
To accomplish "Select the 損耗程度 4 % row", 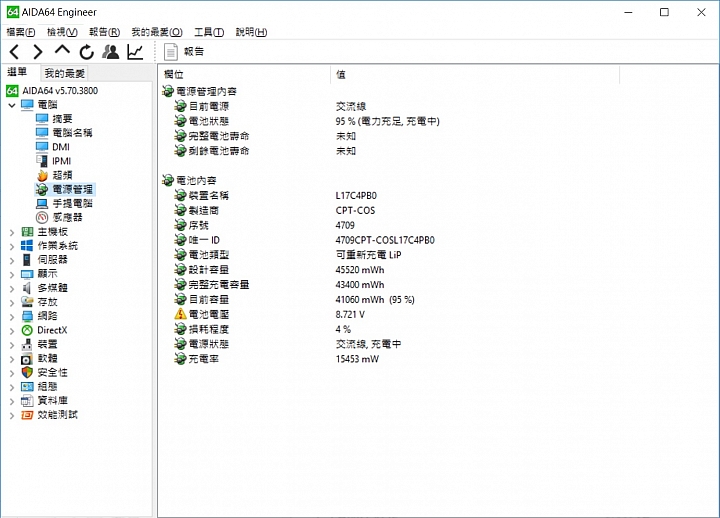I will [263, 329].
